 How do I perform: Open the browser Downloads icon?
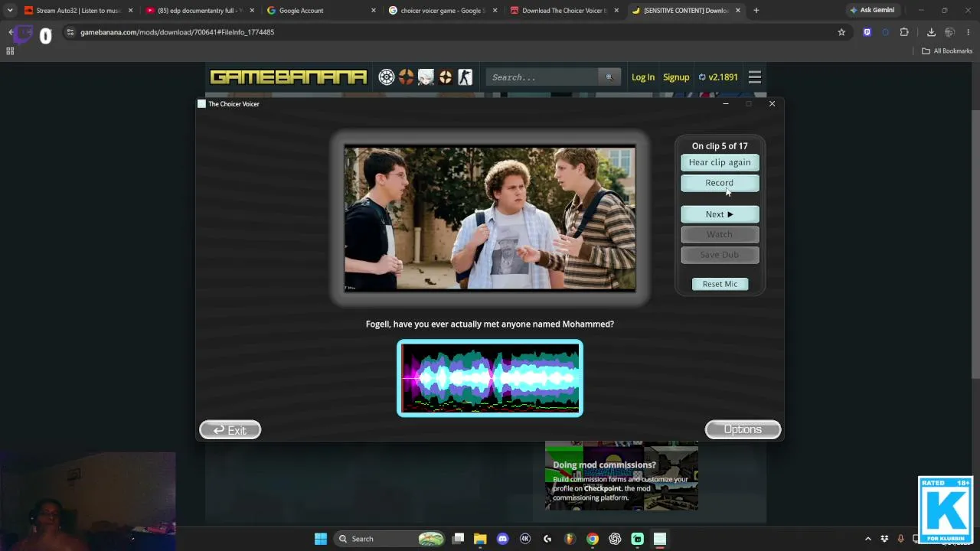(x=931, y=32)
